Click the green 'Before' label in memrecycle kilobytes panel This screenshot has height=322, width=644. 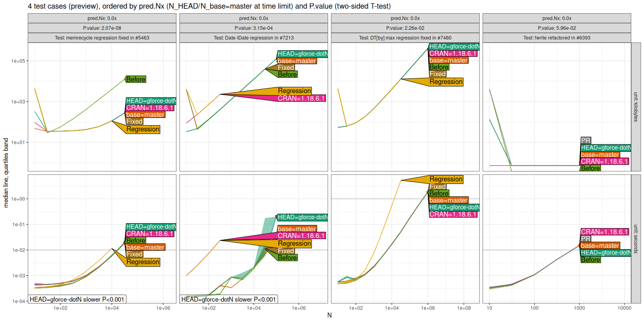(136, 79)
